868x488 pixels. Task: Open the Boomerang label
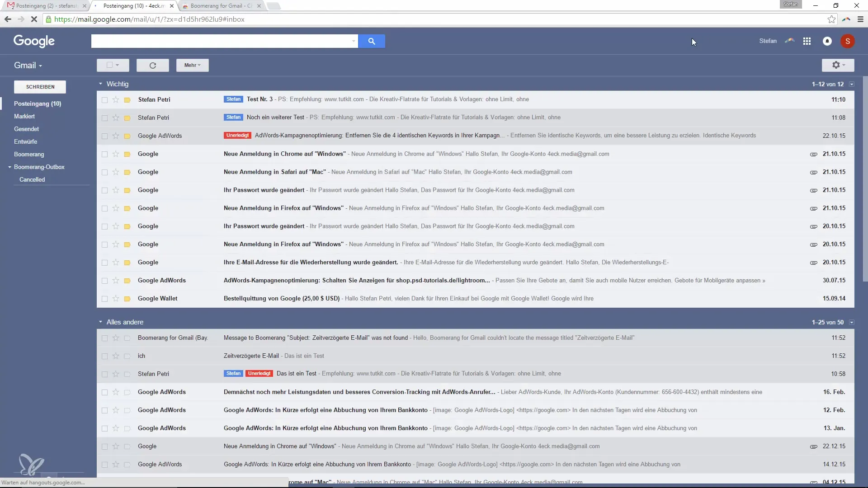(29, 155)
